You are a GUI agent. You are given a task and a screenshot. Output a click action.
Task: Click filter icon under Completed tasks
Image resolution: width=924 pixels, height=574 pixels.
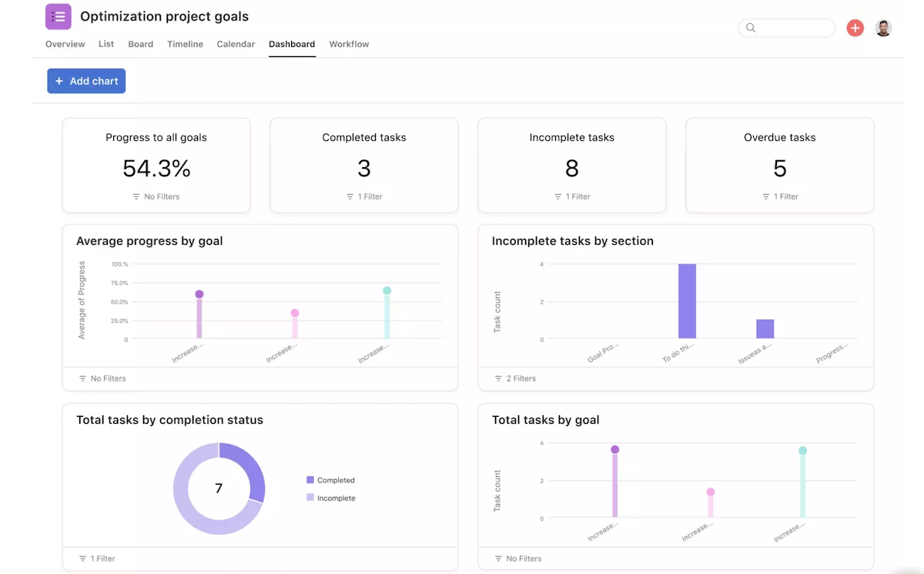point(350,197)
